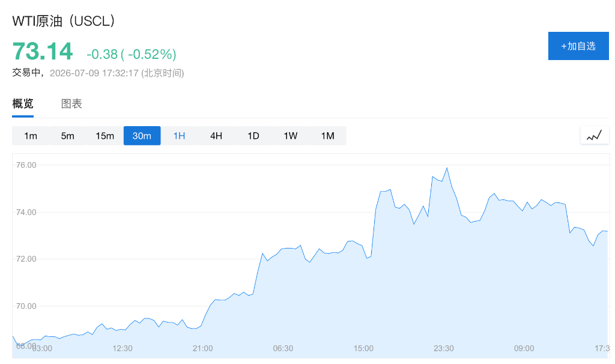Set chart interval to 1D
This screenshot has height=364, width=615.
tap(253, 136)
